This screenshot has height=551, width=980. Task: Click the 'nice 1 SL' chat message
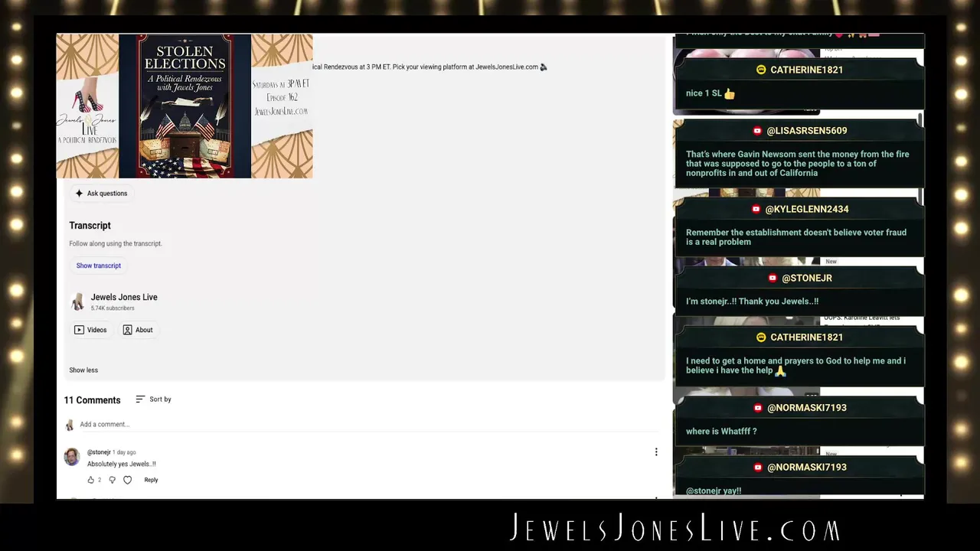tap(710, 93)
